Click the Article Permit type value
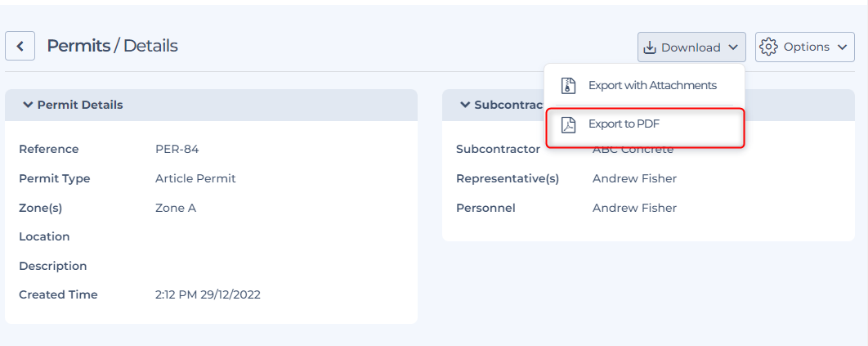This screenshot has width=868, height=346. tap(195, 178)
